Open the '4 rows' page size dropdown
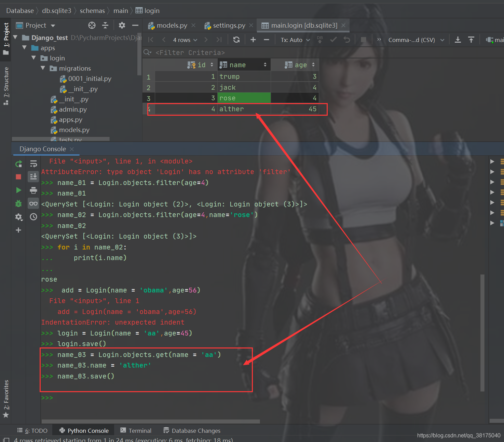The image size is (504, 442). 185,40
